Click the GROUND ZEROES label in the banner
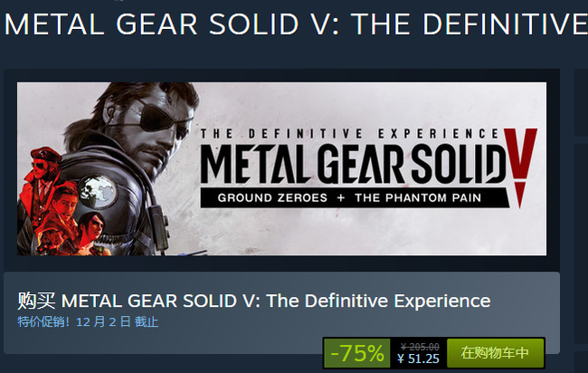The width and height of the screenshot is (588, 373). 269,197
